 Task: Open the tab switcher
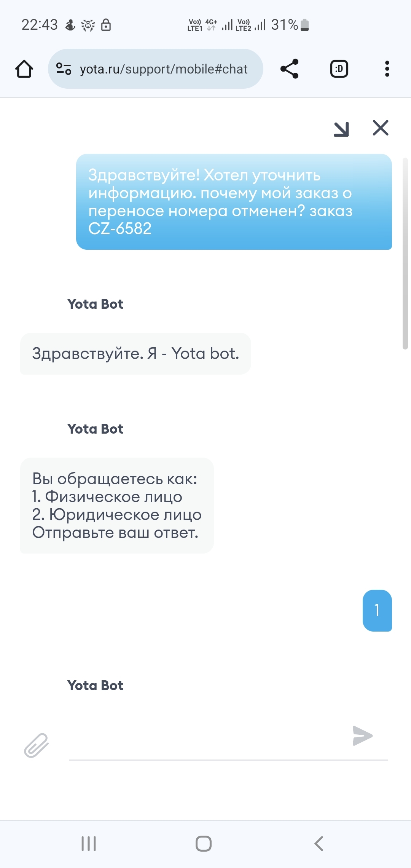(339, 69)
